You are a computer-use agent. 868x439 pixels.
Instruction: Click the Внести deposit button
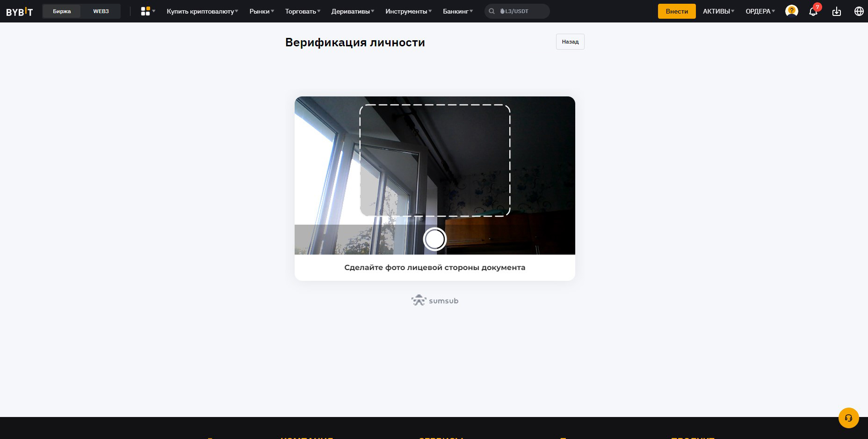point(677,11)
